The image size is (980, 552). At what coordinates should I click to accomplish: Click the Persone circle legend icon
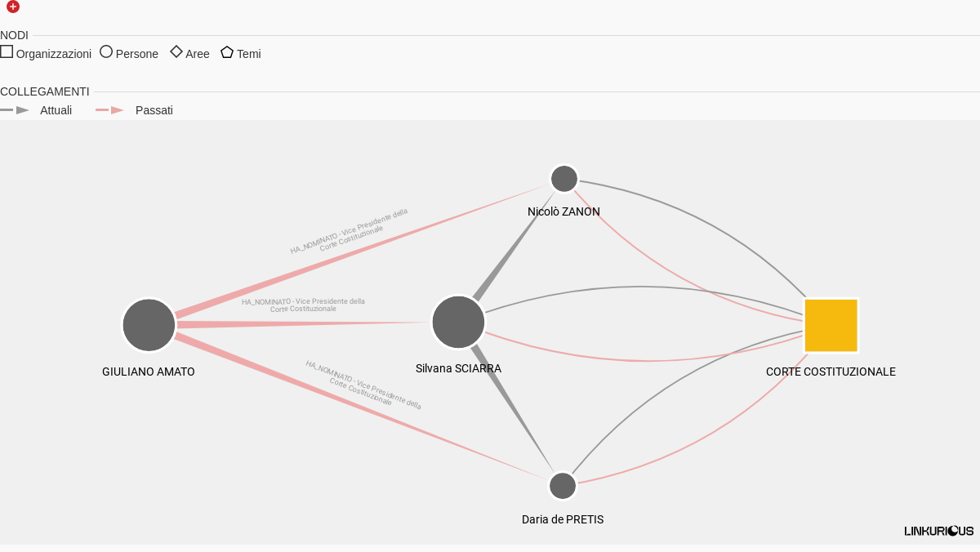[106, 51]
